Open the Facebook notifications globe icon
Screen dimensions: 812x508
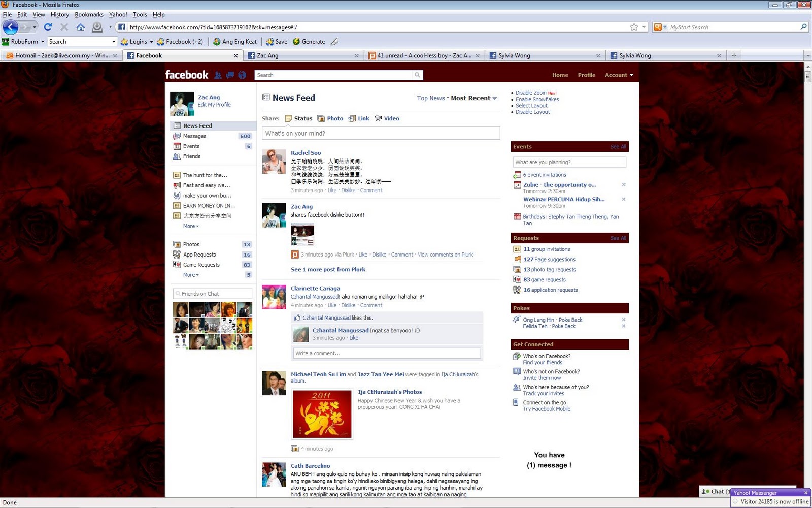point(242,75)
